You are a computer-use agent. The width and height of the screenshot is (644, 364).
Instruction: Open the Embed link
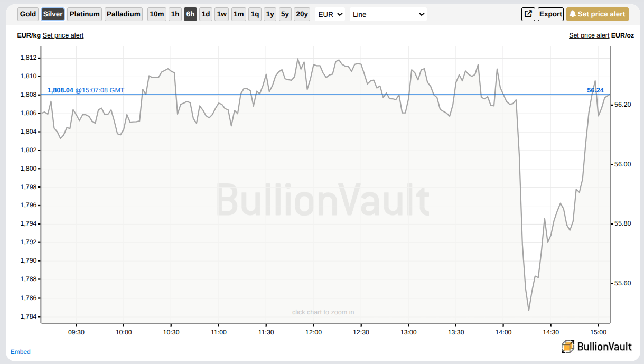tap(21, 352)
